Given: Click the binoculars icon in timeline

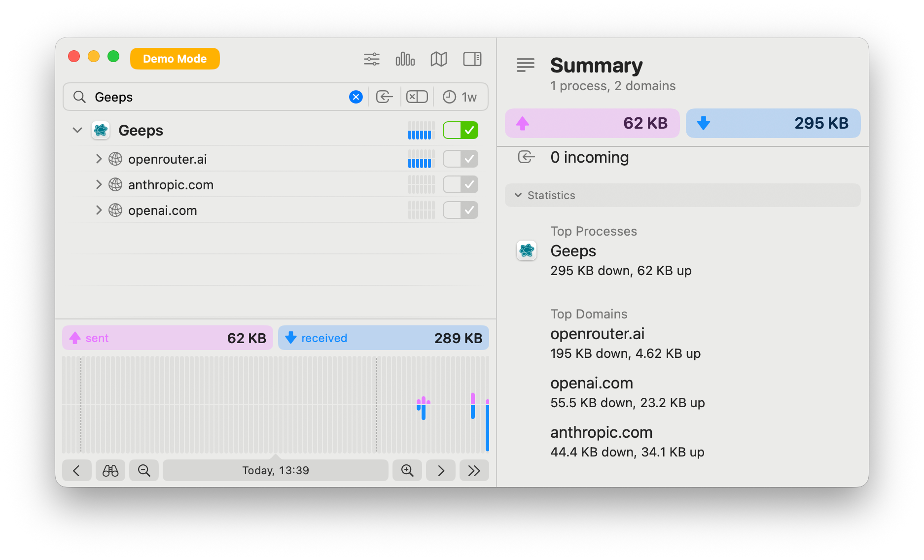Looking at the screenshot, I should 110,471.
